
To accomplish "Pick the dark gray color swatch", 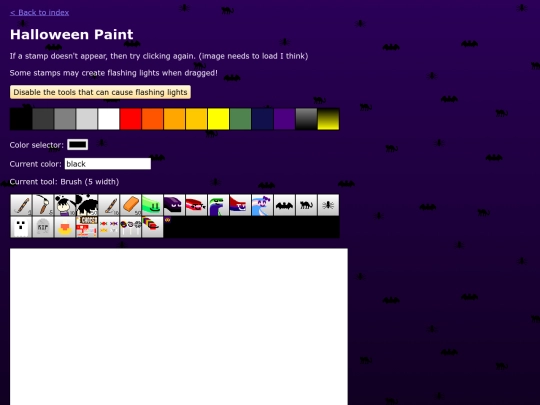I will point(43,119).
